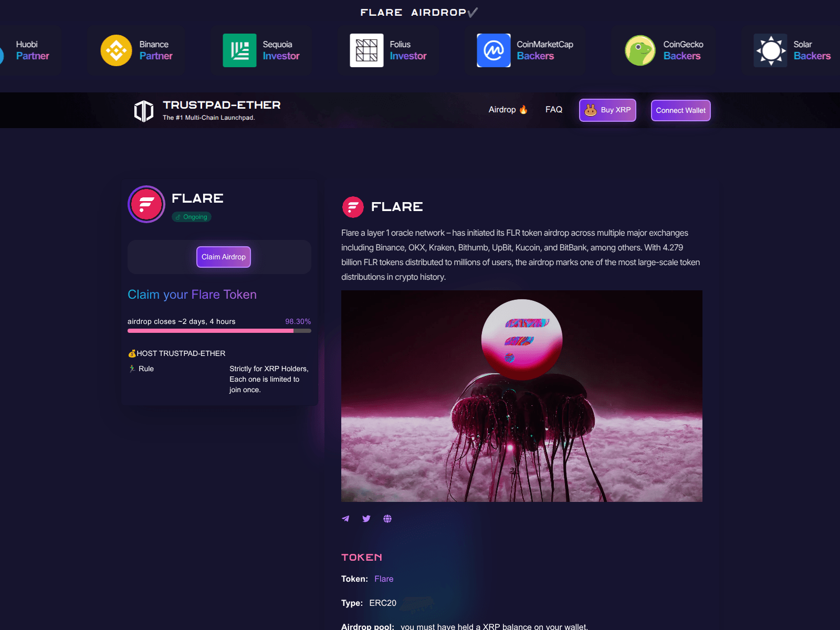Click the runner icon next to Rule
The height and width of the screenshot is (630, 840).
point(132,369)
